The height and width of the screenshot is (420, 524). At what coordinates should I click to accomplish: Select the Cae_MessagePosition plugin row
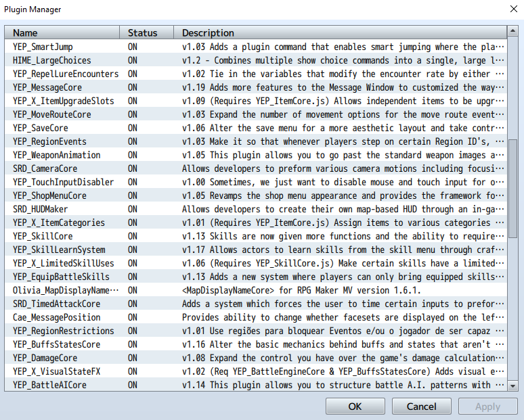[x=256, y=317]
